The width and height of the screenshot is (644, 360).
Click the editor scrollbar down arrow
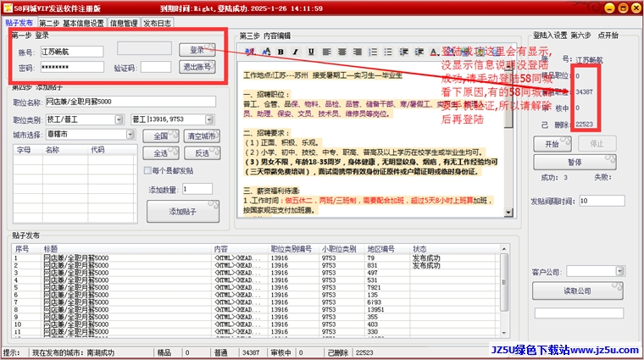point(508,213)
